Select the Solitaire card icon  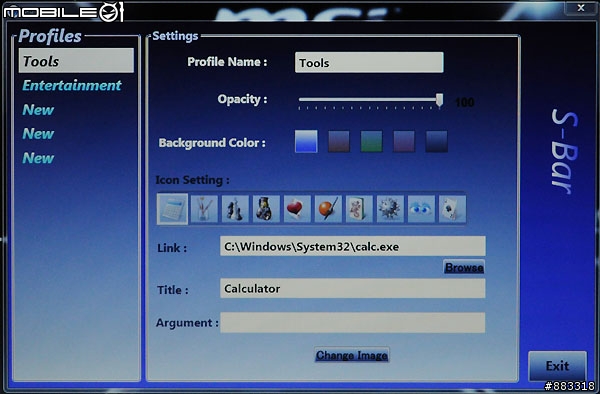click(x=452, y=209)
